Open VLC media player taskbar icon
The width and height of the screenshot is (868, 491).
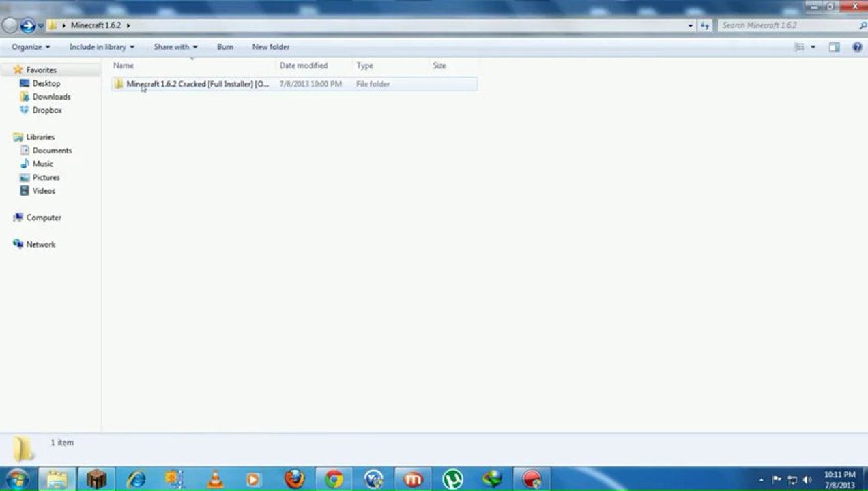[x=215, y=479]
